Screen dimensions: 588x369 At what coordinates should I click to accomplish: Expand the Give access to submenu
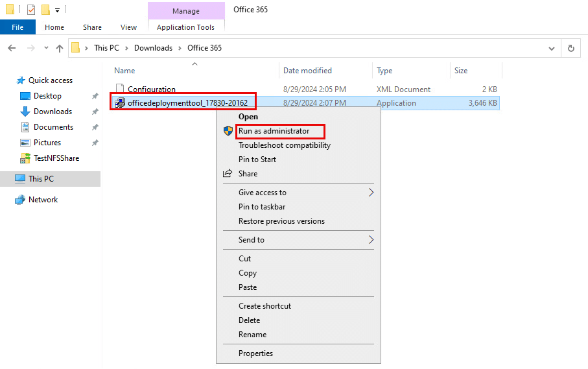(371, 193)
